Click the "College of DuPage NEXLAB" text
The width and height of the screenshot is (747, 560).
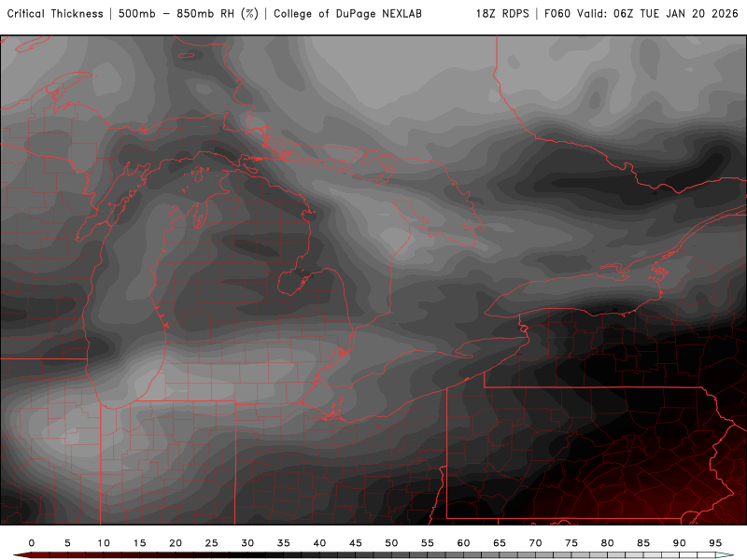coord(347,14)
